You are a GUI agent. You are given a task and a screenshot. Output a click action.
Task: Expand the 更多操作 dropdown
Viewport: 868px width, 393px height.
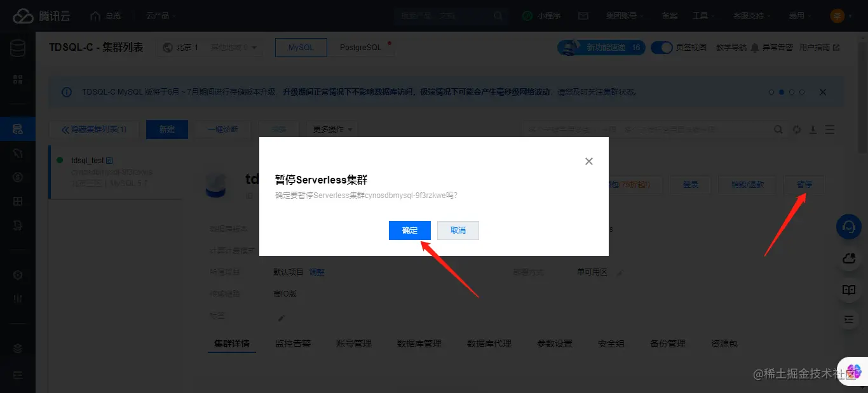click(x=333, y=130)
